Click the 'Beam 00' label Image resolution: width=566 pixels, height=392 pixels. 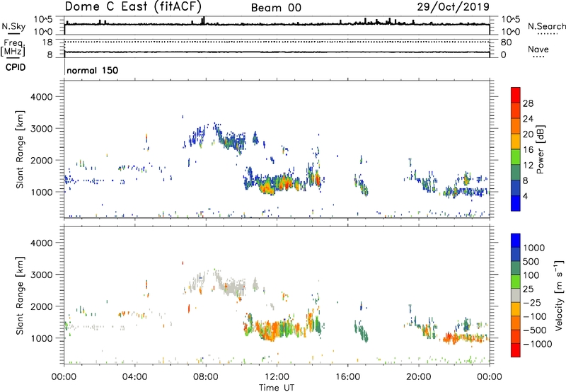point(276,8)
